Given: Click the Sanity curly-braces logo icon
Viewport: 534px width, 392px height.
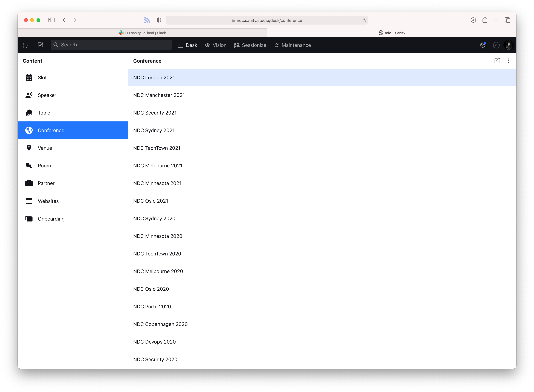Looking at the screenshot, I should pos(25,45).
